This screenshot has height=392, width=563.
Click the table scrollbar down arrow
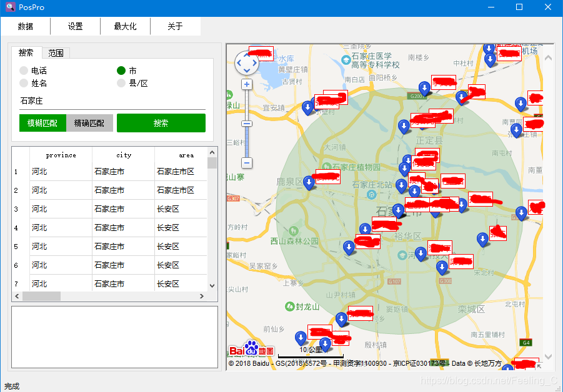click(x=212, y=286)
